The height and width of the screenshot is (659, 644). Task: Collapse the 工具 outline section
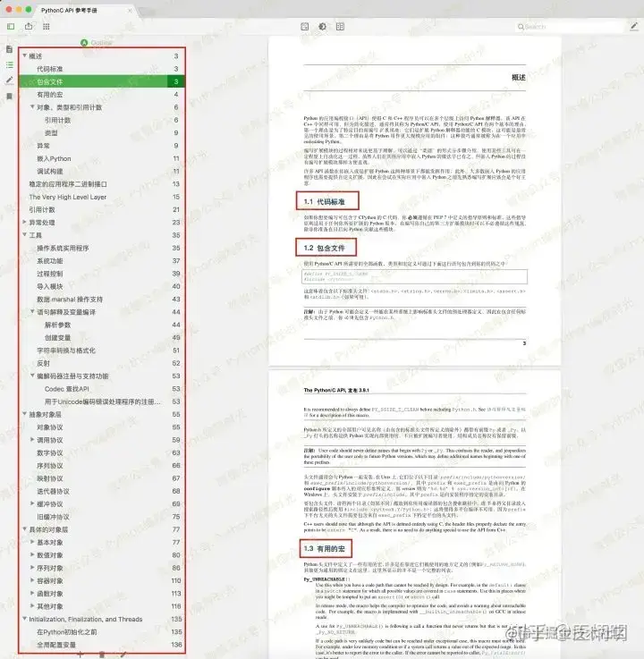[24, 234]
